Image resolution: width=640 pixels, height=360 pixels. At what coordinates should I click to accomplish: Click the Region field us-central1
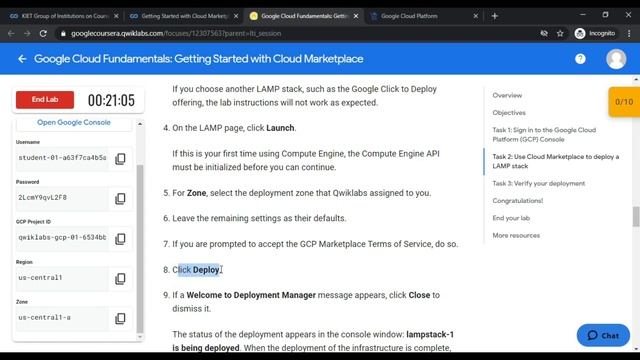point(62,278)
